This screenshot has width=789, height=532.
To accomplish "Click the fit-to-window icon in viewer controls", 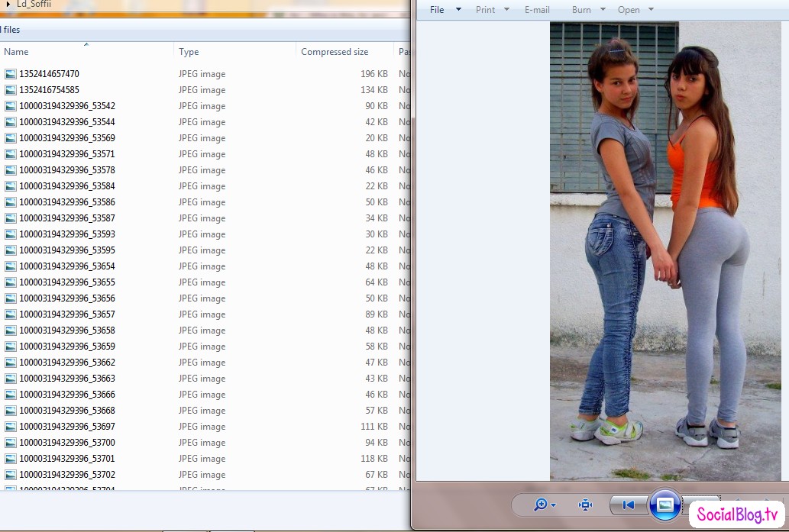I will [x=586, y=505].
